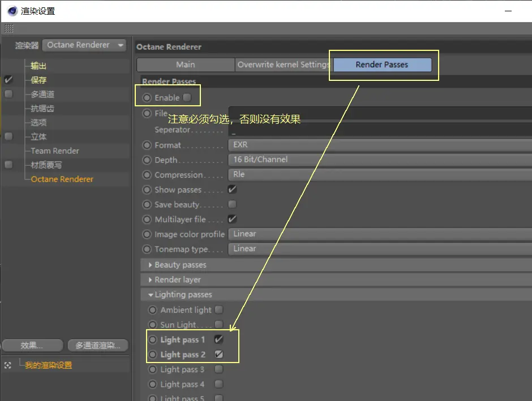Click the animation circle icon next to Tonemap type

(x=147, y=249)
